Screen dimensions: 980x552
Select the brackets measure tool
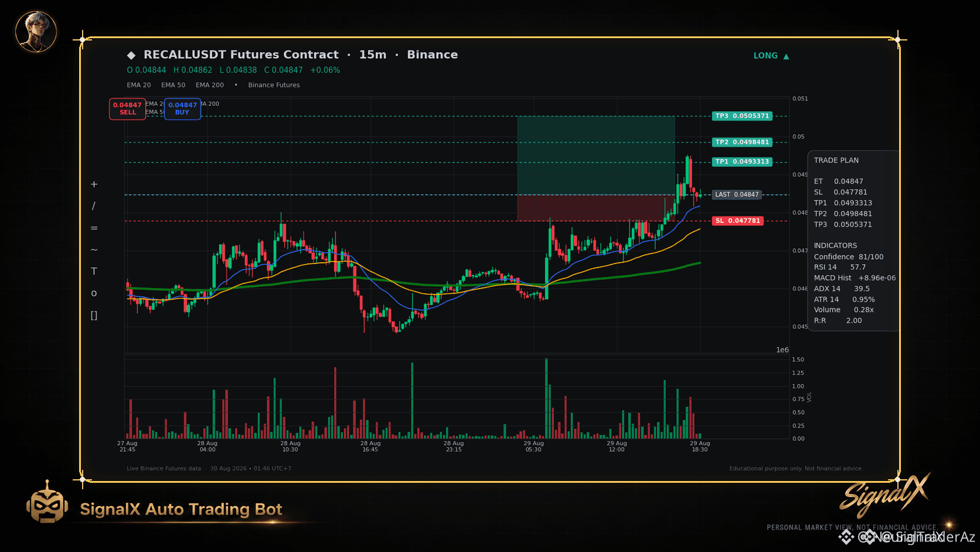94,316
